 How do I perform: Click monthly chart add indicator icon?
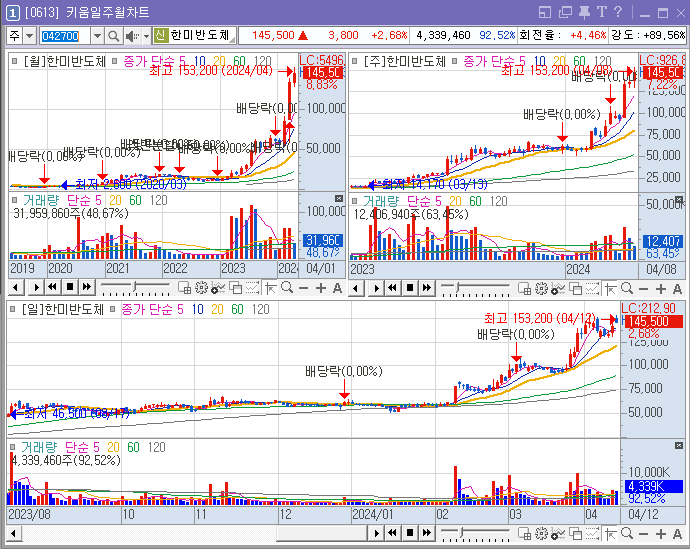click(218, 288)
